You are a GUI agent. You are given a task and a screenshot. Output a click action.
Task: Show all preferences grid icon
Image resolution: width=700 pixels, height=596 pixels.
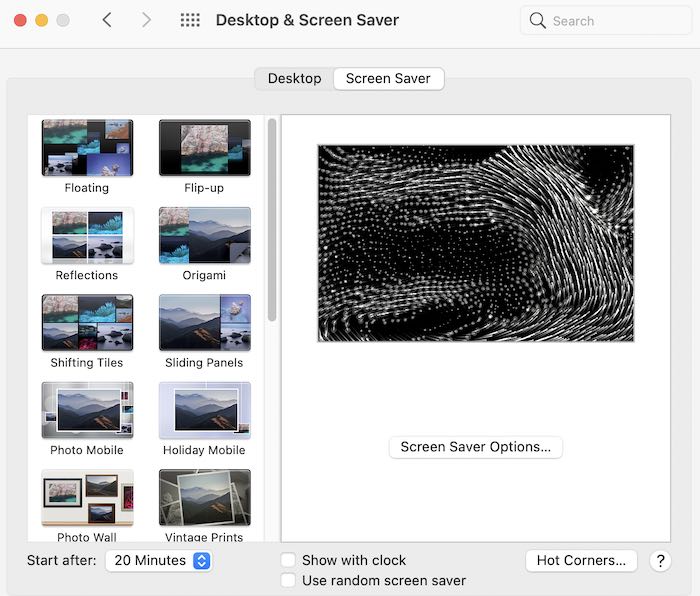(190, 20)
